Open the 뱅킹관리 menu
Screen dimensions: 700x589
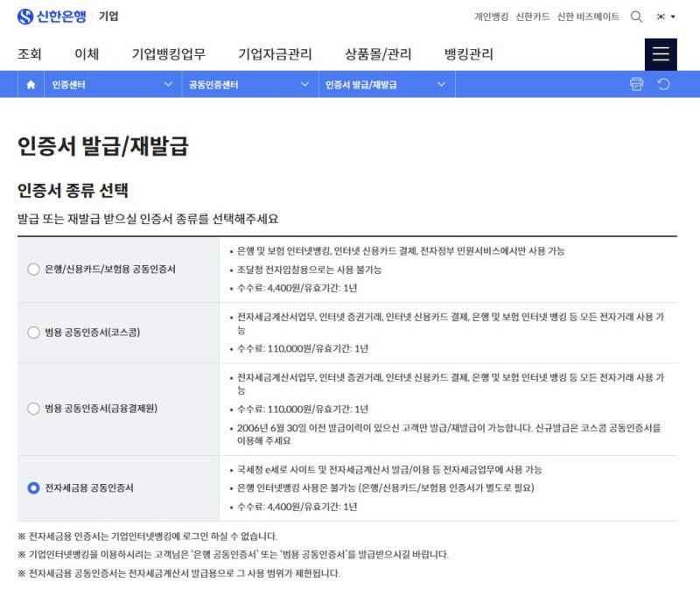[x=469, y=54]
